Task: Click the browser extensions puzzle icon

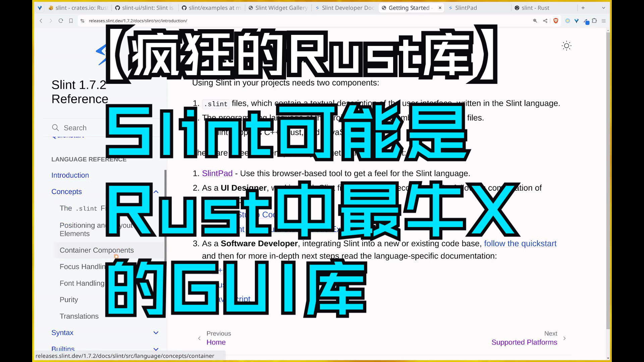Action: pos(594,21)
